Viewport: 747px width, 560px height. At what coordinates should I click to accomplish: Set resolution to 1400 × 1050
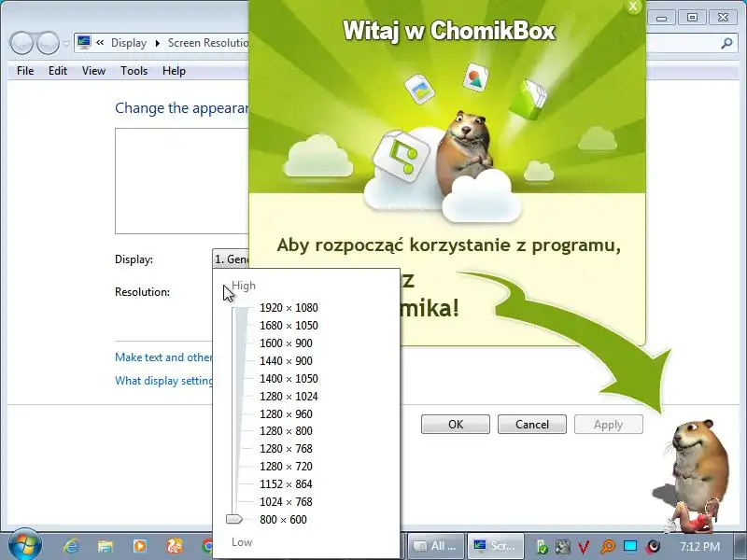point(289,378)
